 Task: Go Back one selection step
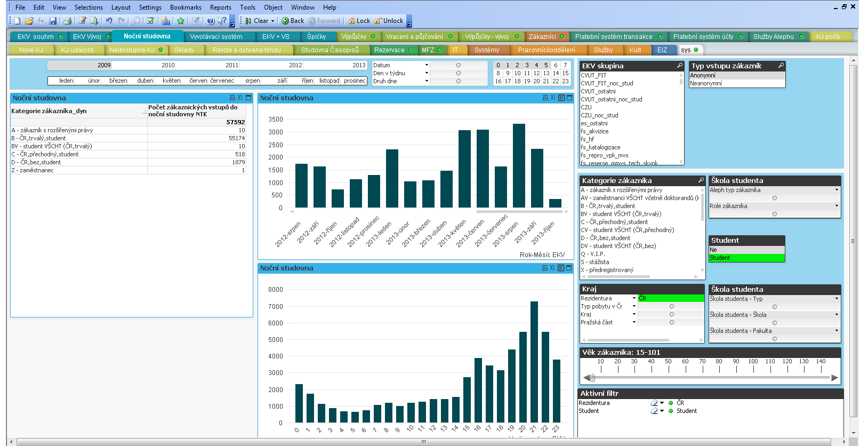tap(293, 21)
